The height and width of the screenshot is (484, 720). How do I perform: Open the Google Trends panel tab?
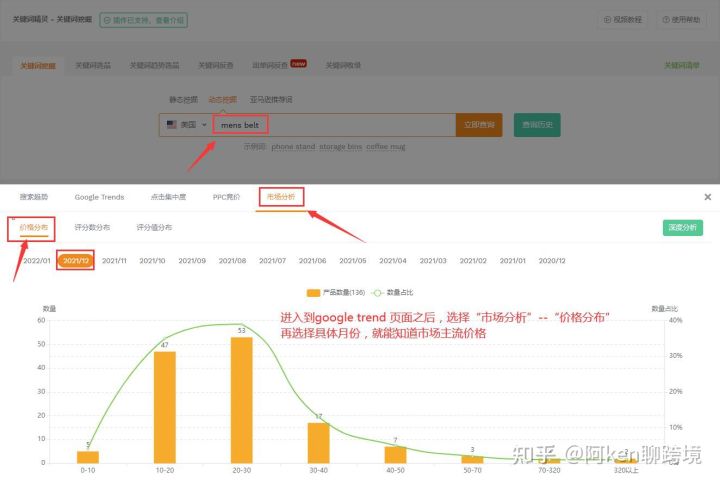point(99,197)
